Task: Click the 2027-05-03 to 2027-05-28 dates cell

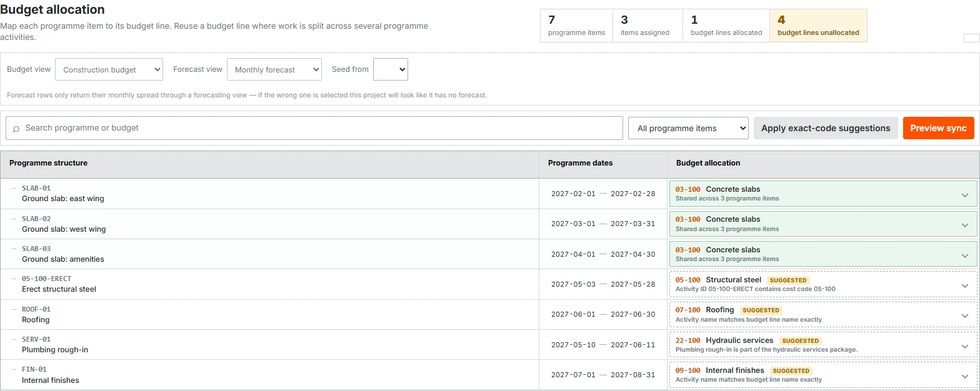Action: (x=603, y=284)
